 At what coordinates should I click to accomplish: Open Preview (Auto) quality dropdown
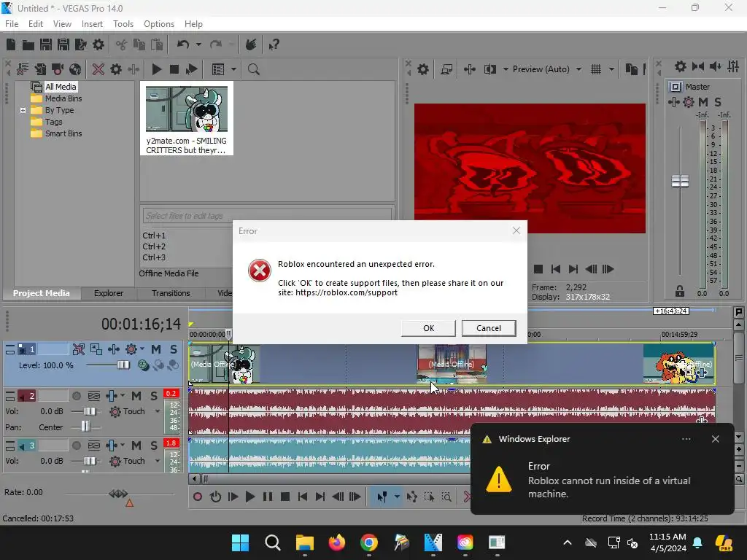pyautogui.click(x=578, y=69)
